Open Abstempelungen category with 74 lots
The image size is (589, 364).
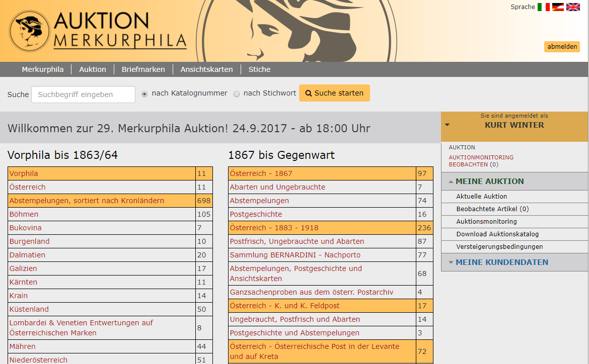click(x=260, y=201)
